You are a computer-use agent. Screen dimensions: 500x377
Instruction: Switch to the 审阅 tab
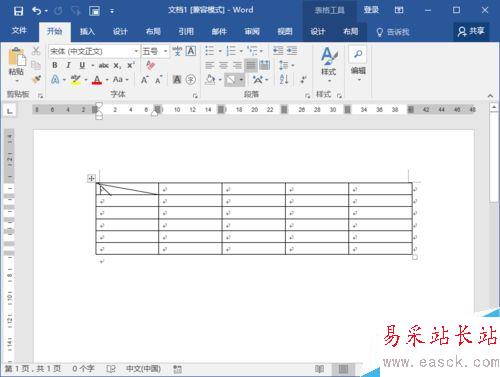[252, 32]
